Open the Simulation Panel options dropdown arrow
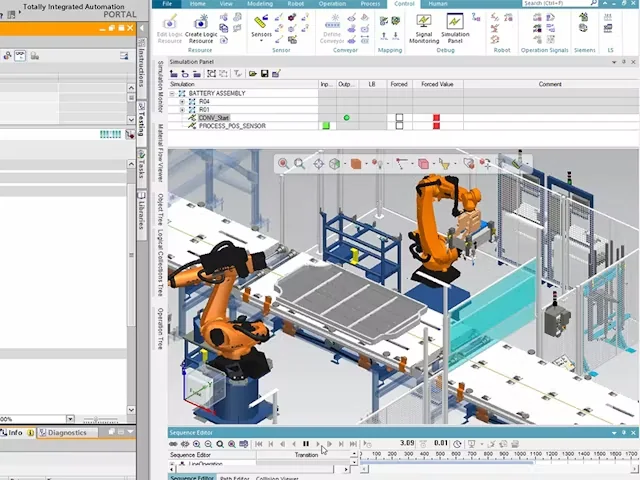 614,62
